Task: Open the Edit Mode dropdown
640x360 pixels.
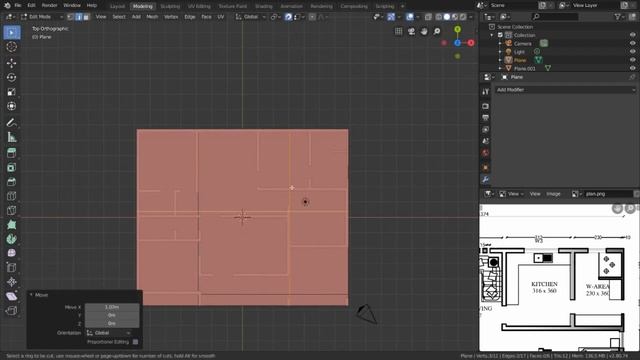Action: [42, 17]
